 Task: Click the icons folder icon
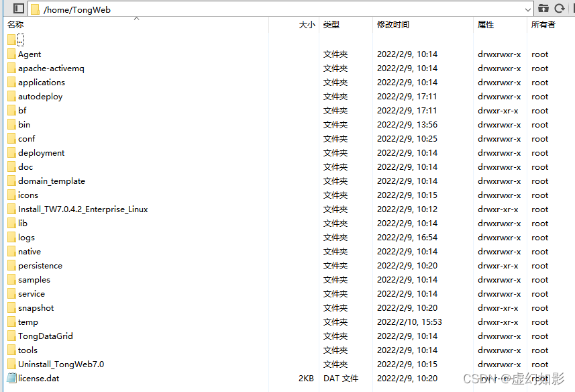point(11,195)
